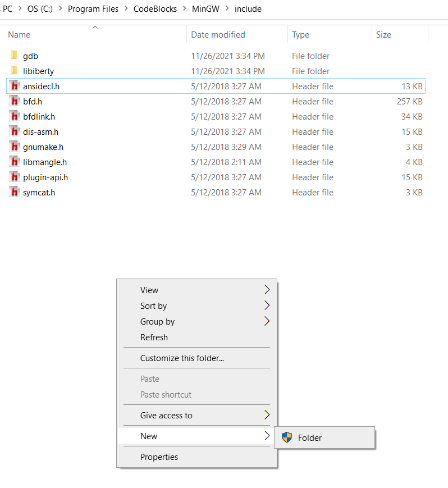Click the 257 KB size of bfd.h
This screenshot has width=448, height=488.
point(409,102)
